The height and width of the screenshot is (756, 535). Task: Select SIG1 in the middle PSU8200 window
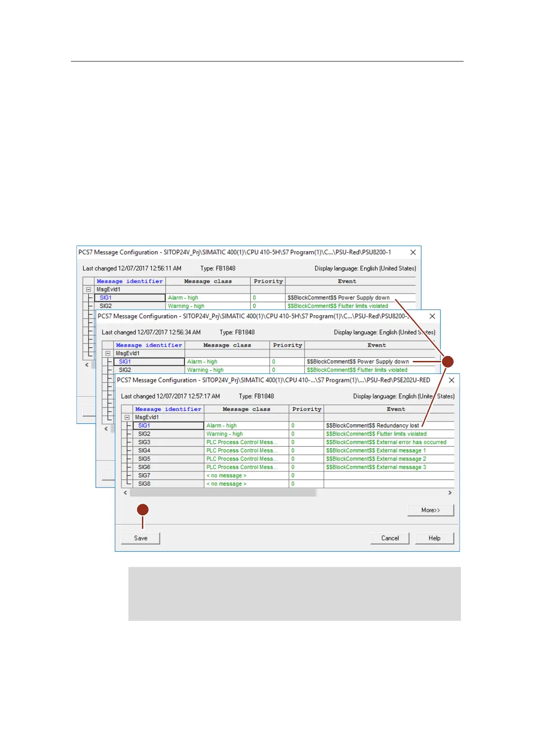click(x=149, y=362)
